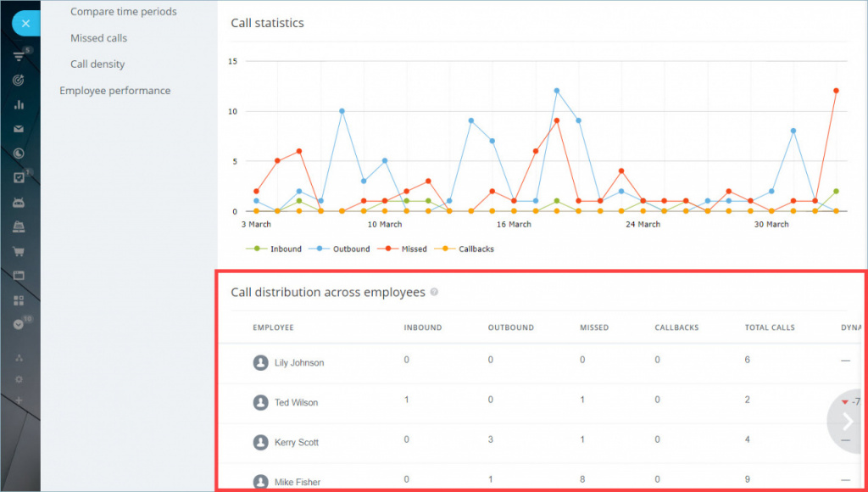Open the bar chart analytics icon
The width and height of the screenshot is (868, 492).
pyautogui.click(x=19, y=104)
